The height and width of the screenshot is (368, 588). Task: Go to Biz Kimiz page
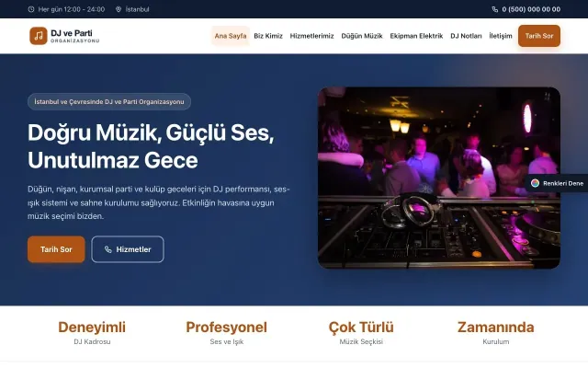tap(268, 36)
